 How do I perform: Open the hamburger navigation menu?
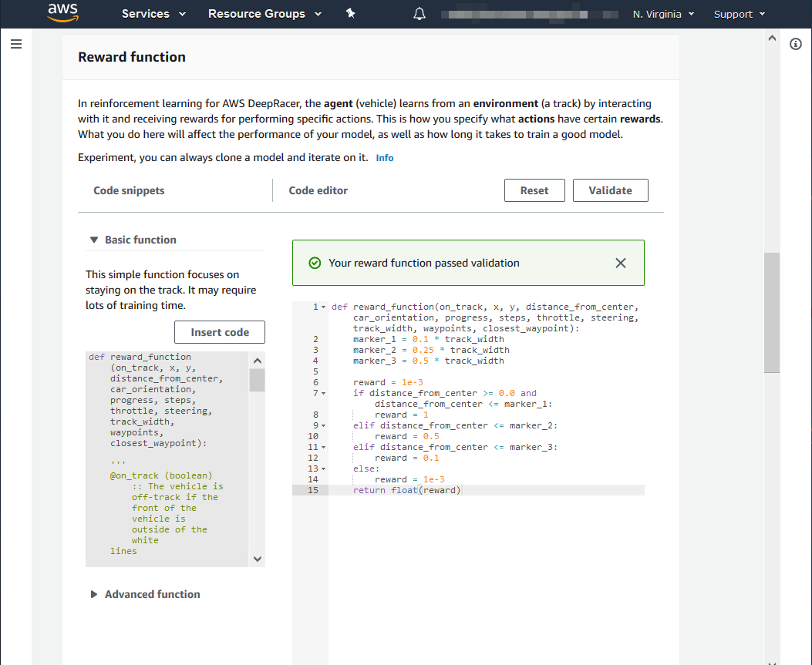[15, 45]
